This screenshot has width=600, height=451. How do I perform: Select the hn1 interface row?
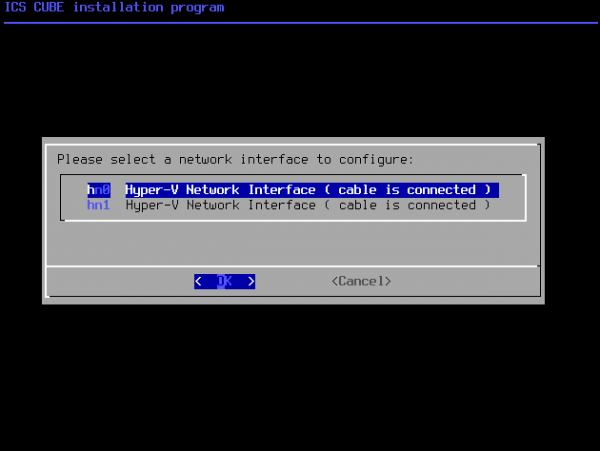pyautogui.click(x=292, y=205)
